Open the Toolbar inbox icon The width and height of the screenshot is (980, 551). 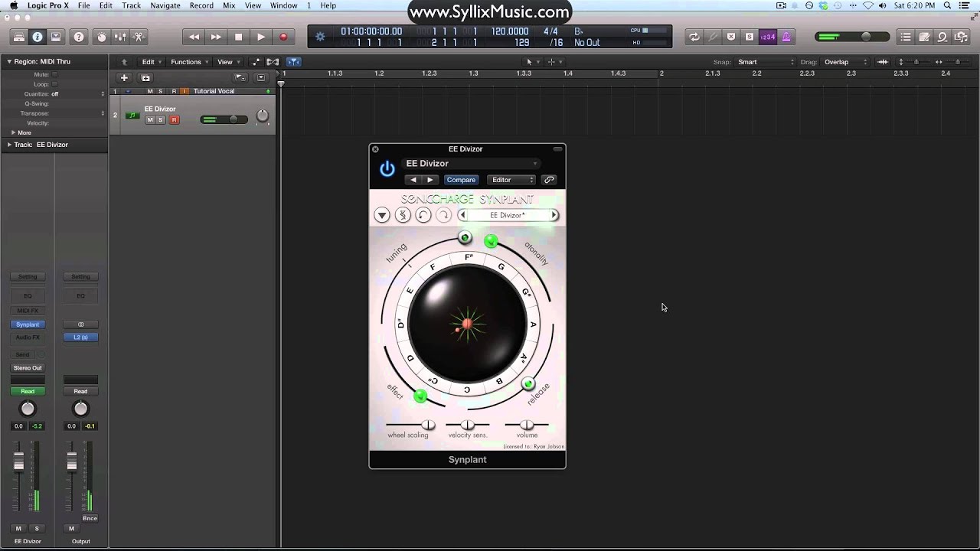pos(56,37)
